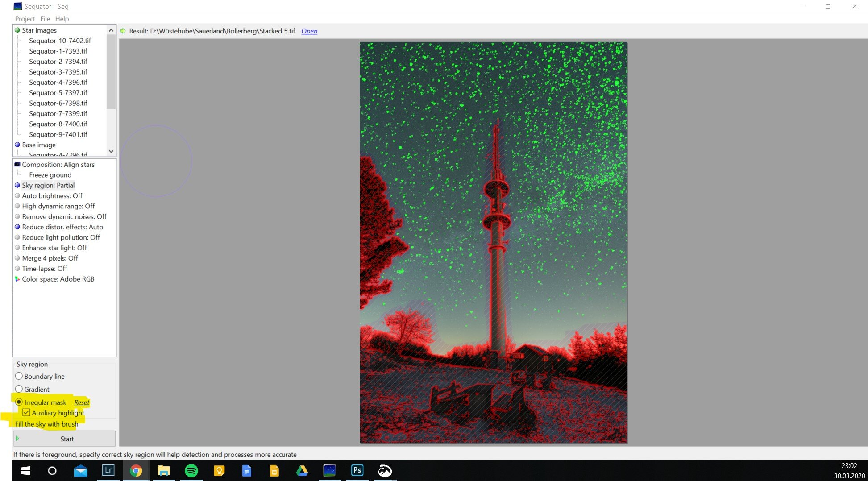Image resolution: width=868 pixels, height=481 pixels.
Task: Select Sequator-6-7398.tif star image
Action: click(x=58, y=103)
